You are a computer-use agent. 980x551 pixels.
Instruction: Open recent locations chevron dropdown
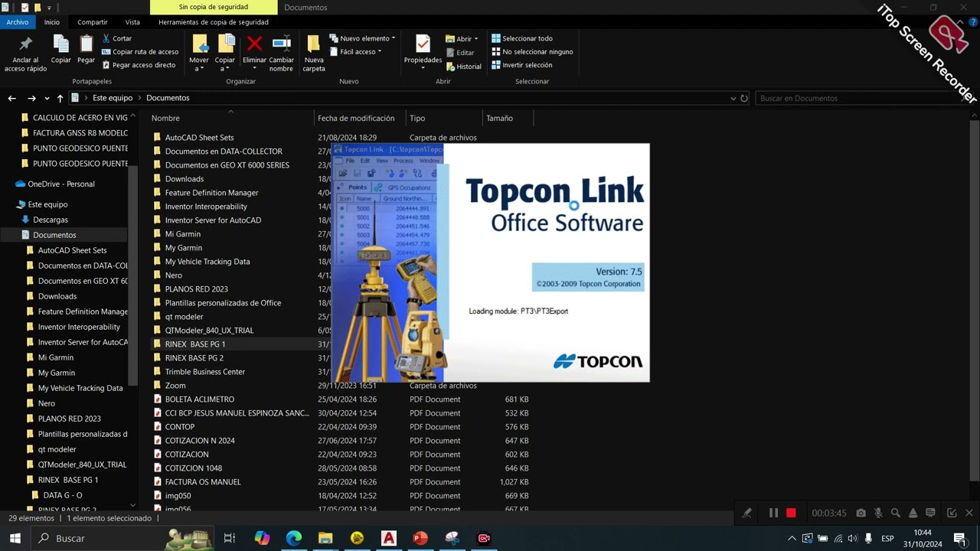pos(47,98)
